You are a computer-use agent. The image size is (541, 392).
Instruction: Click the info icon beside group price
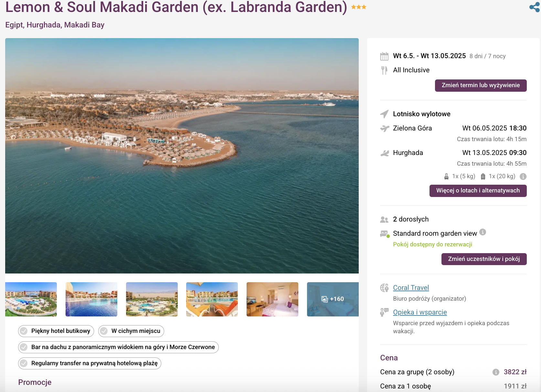click(x=496, y=372)
